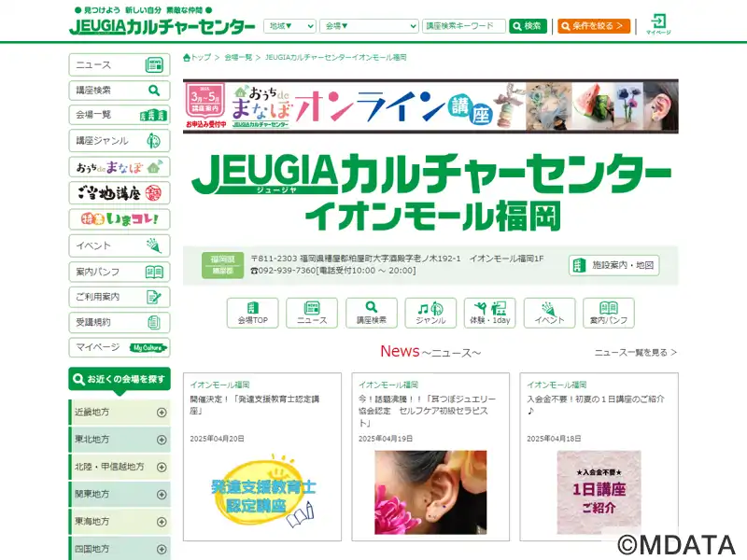Open the 案内パンフ icon button below address
Image resolution: width=747 pixels, height=560 pixels.
click(609, 313)
